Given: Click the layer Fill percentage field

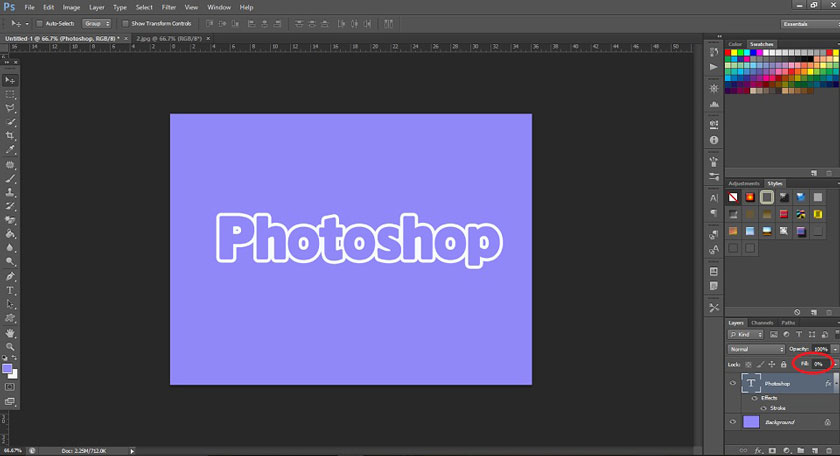Looking at the screenshot, I should (x=821, y=364).
